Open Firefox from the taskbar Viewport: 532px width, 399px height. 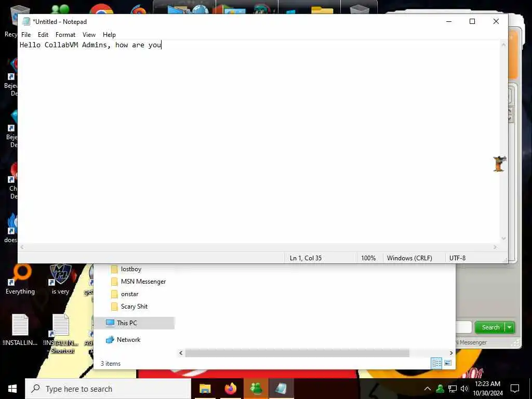[x=230, y=389]
